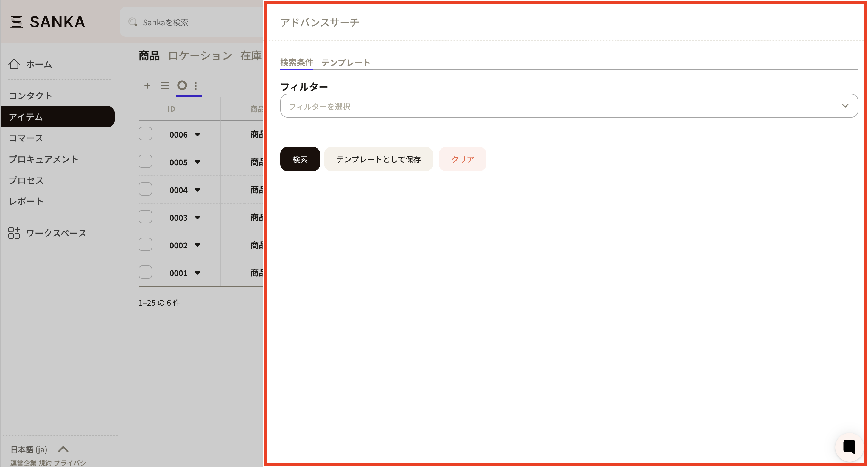Click the list view lines icon
The height and width of the screenshot is (467, 868).
click(165, 85)
